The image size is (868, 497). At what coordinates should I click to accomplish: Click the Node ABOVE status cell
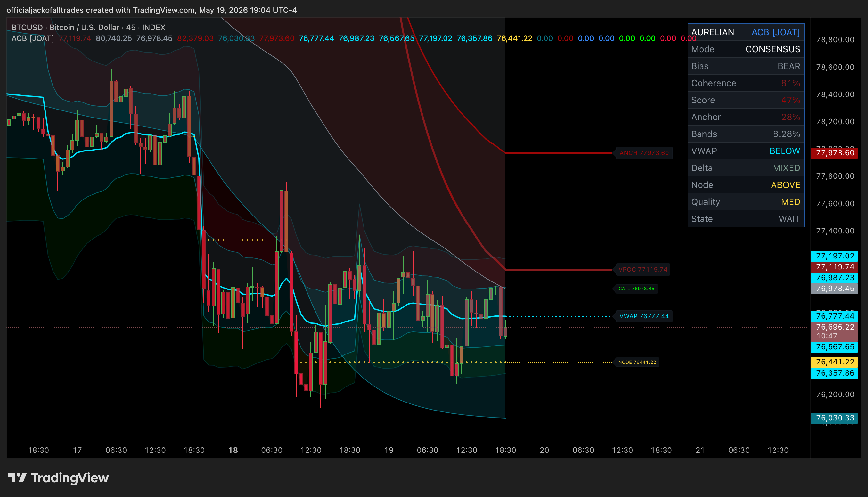[x=773, y=185]
